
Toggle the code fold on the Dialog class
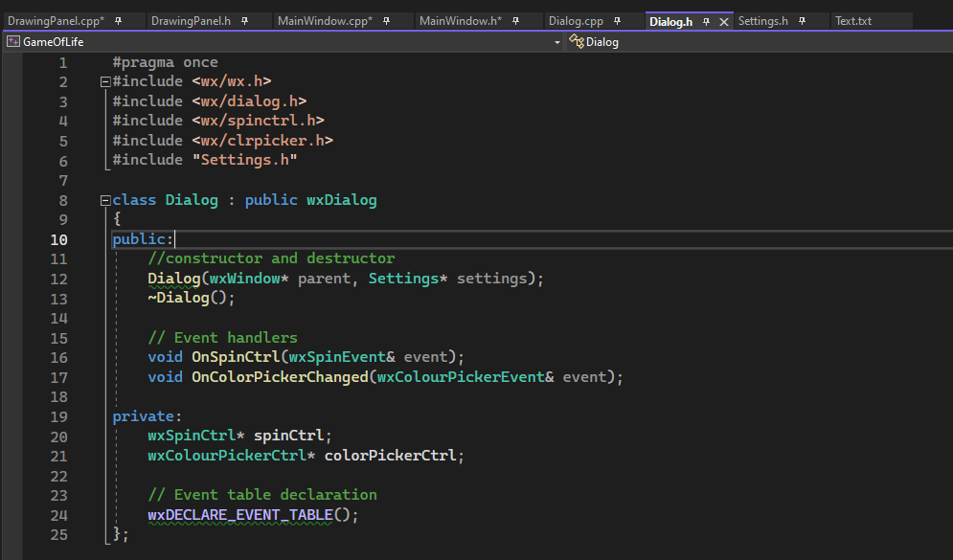click(104, 199)
